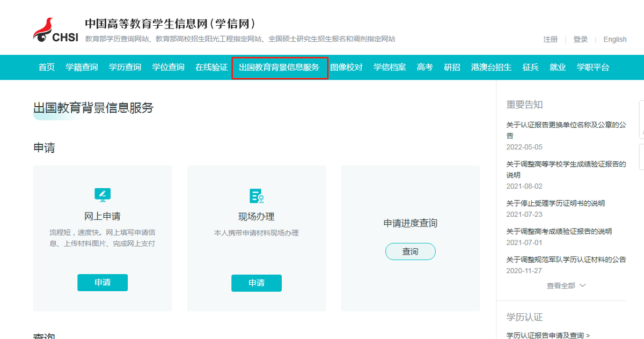Open the 港澳台招生 menu item

491,67
